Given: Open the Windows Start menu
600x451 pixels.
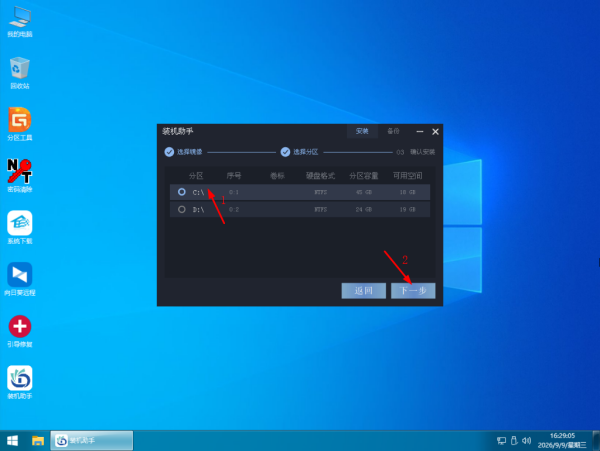Looking at the screenshot, I should tap(12, 441).
